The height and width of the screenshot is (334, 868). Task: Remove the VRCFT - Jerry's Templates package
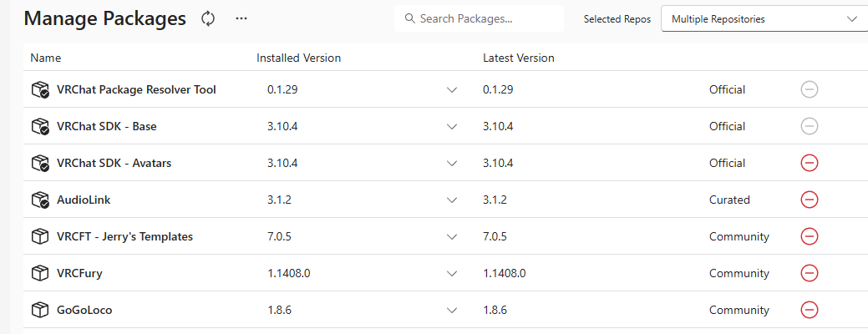pos(810,236)
